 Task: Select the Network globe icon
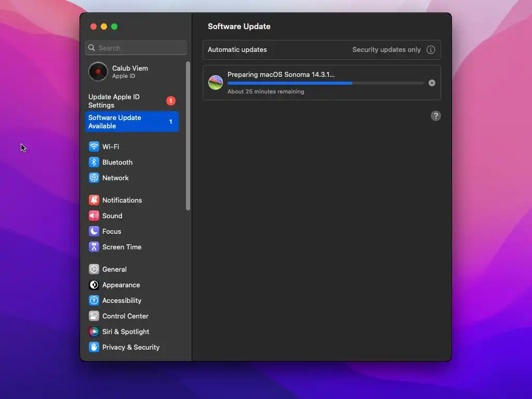tap(94, 178)
